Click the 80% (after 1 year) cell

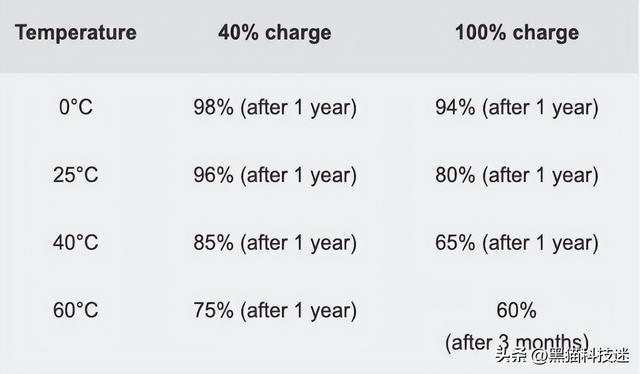coord(517,176)
